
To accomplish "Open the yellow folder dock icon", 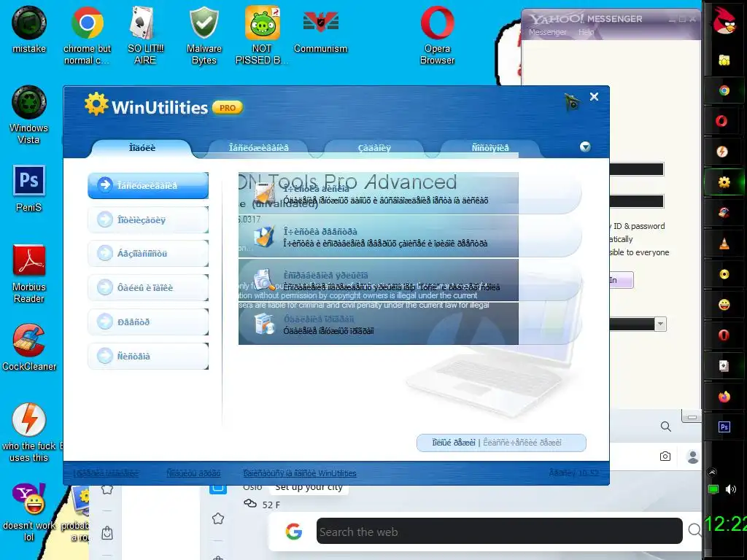I will point(724,60).
